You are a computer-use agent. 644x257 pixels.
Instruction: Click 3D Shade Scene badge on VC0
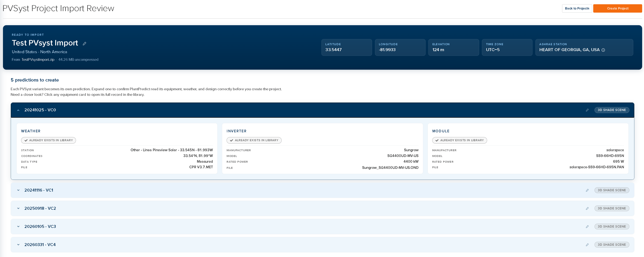tap(612, 110)
